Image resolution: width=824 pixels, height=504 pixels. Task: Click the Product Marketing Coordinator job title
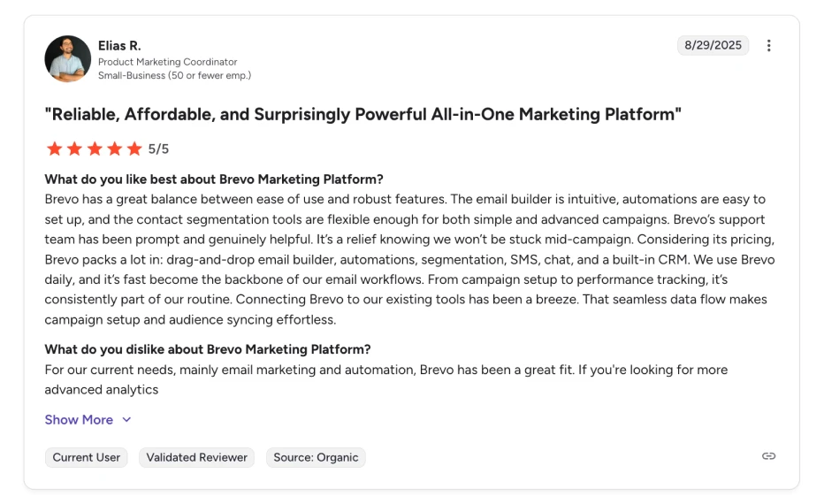point(167,62)
